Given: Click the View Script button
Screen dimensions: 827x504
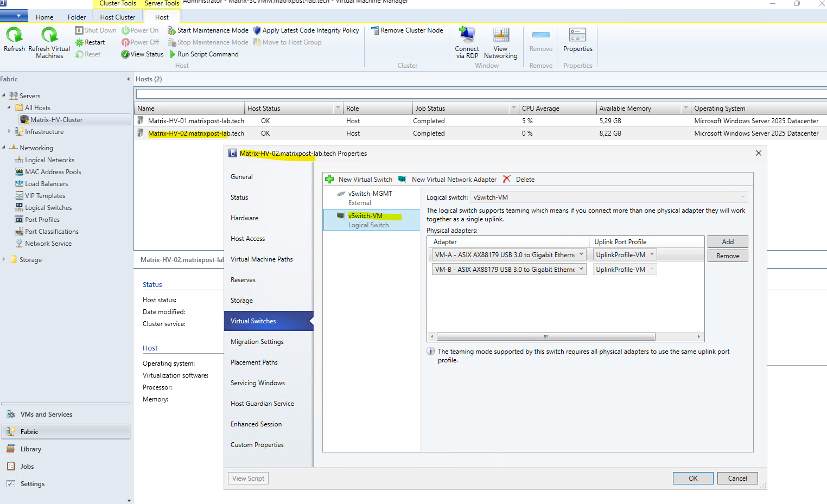Looking at the screenshot, I should pyautogui.click(x=248, y=479).
